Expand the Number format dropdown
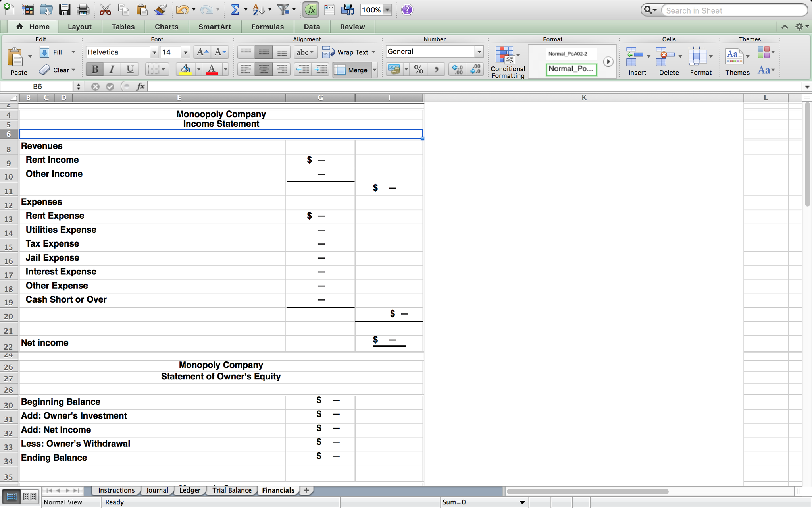Viewport: 812px width, 508px height. tap(479, 52)
